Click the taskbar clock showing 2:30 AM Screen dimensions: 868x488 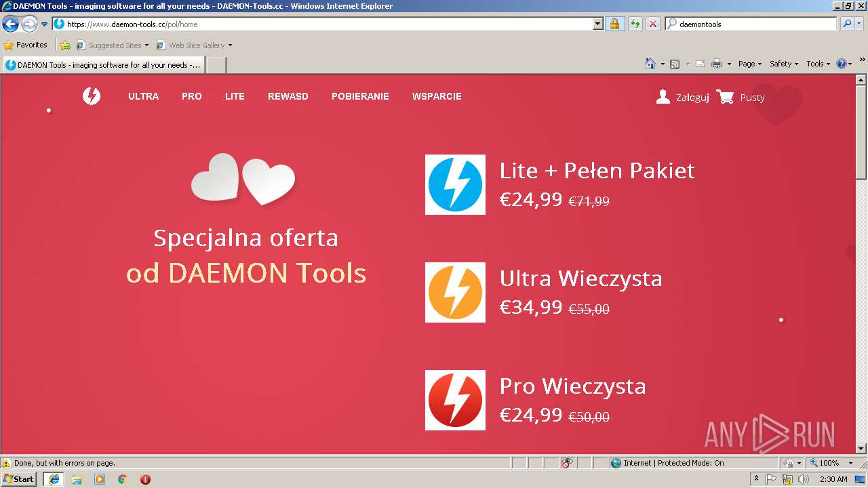pyautogui.click(x=833, y=479)
